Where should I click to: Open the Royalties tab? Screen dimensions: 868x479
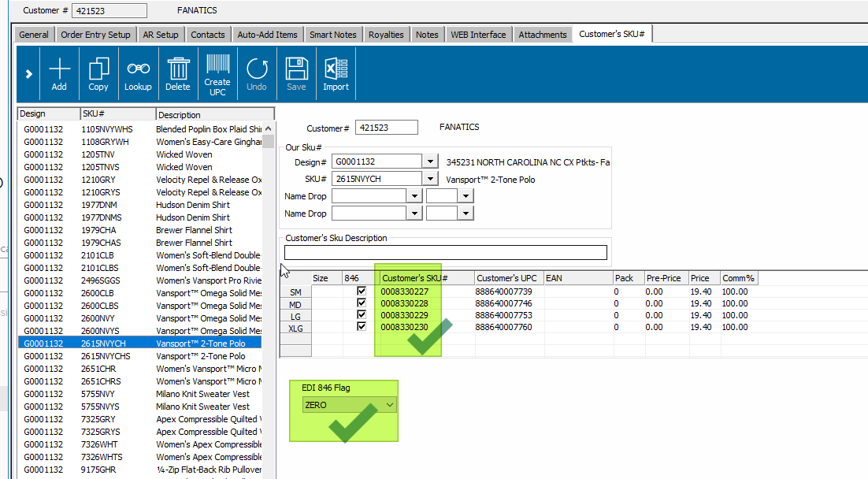[x=387, y=35]
